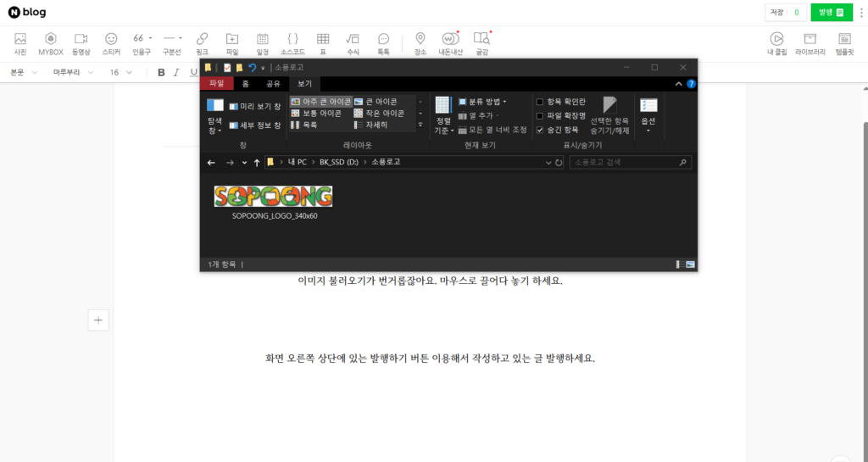The height and width of the screenshot is (462, 868).
Task: Expand 분류 방법 group by menu
Action: click(482, 102)
